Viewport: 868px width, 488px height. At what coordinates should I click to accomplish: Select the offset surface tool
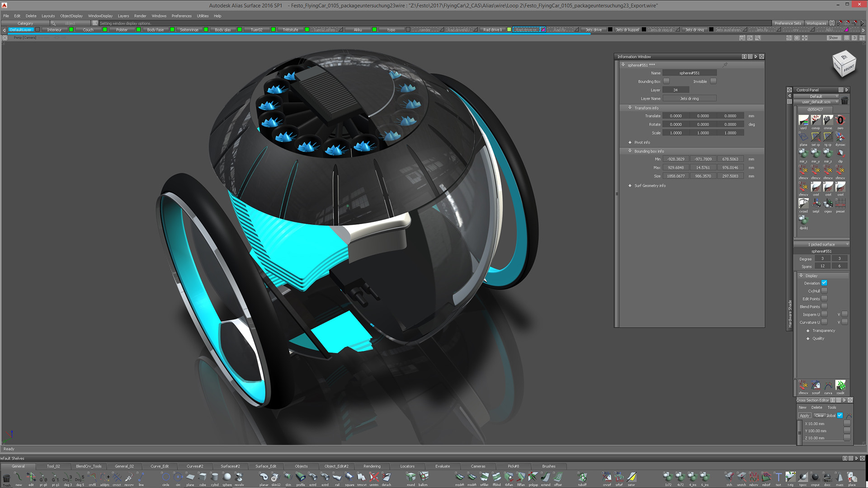(x=558, y=478)
